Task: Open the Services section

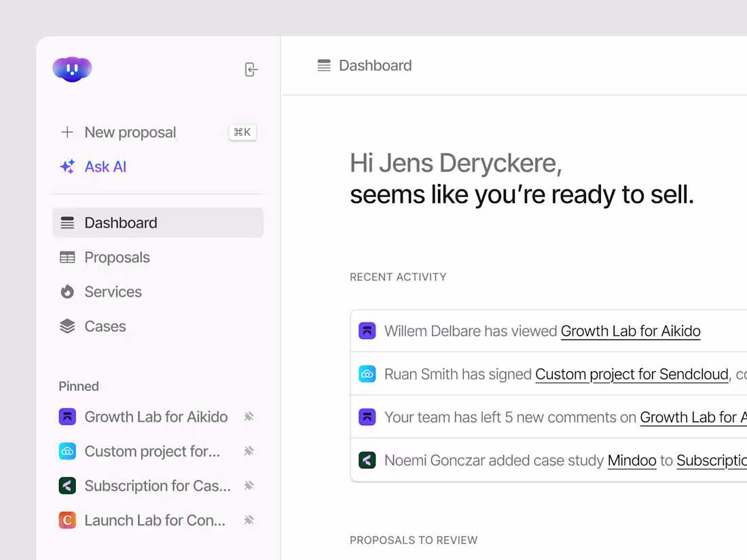Action: [x=113, y=291]
